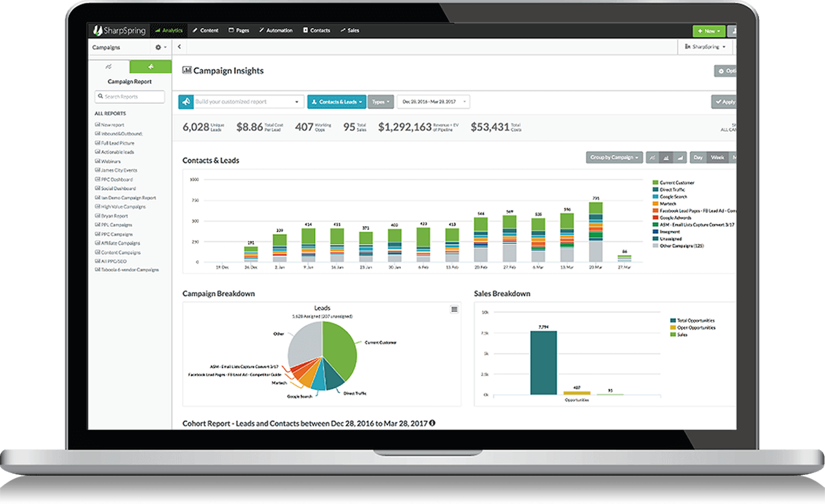Select the stacked bar chart view icon
This screenshot has height=504, width=825.
pyautogui.click(x=666, y=157)
